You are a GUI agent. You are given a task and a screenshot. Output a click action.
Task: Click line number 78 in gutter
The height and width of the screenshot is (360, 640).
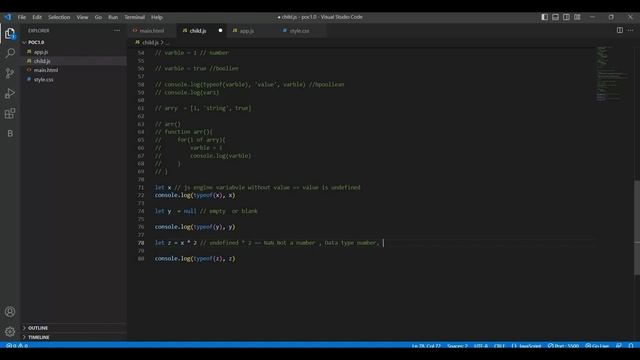[141, 243]
